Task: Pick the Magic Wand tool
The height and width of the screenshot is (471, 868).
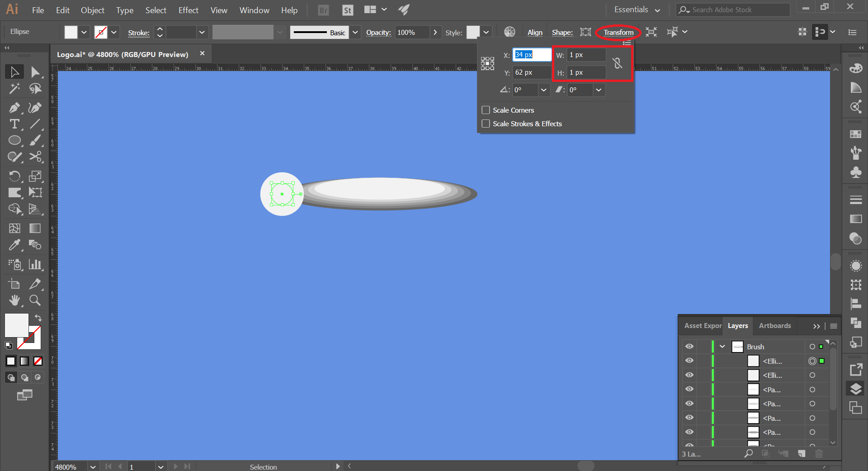Action: (x=14, y=88)
